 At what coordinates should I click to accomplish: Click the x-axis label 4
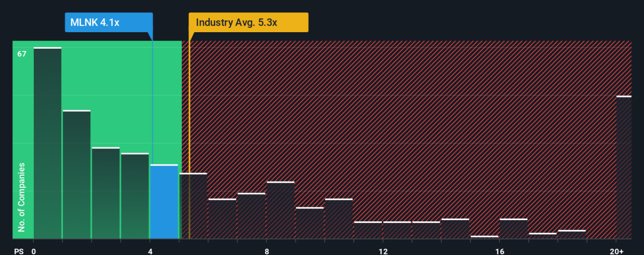coord(150,251)
